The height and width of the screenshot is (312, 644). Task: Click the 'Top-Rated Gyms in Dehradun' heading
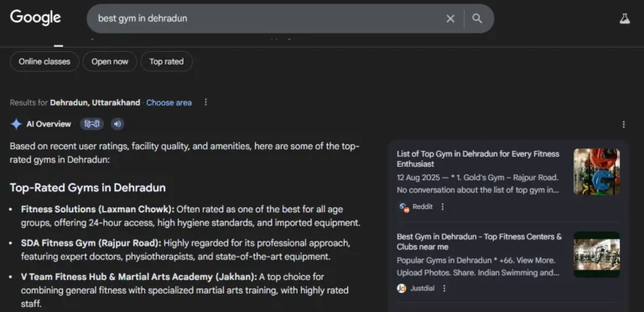point(87,188)
